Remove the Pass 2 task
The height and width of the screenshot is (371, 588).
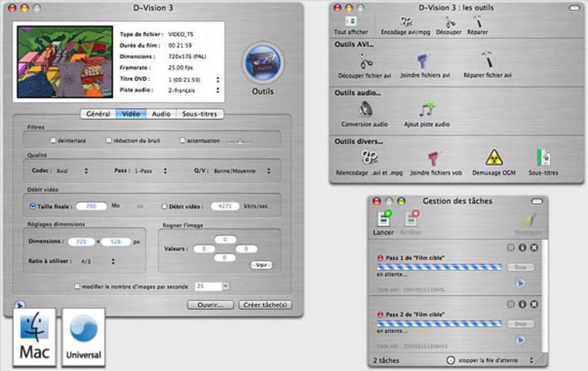pos(534,304)
